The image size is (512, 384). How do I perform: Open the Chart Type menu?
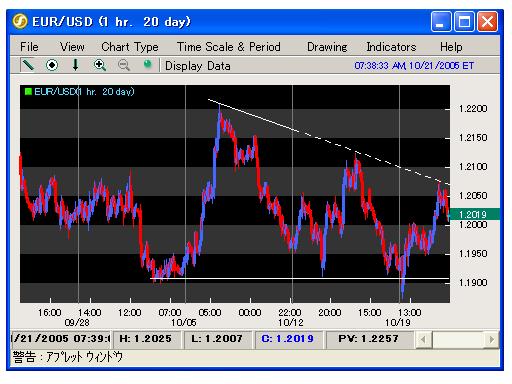pos(130,47)
